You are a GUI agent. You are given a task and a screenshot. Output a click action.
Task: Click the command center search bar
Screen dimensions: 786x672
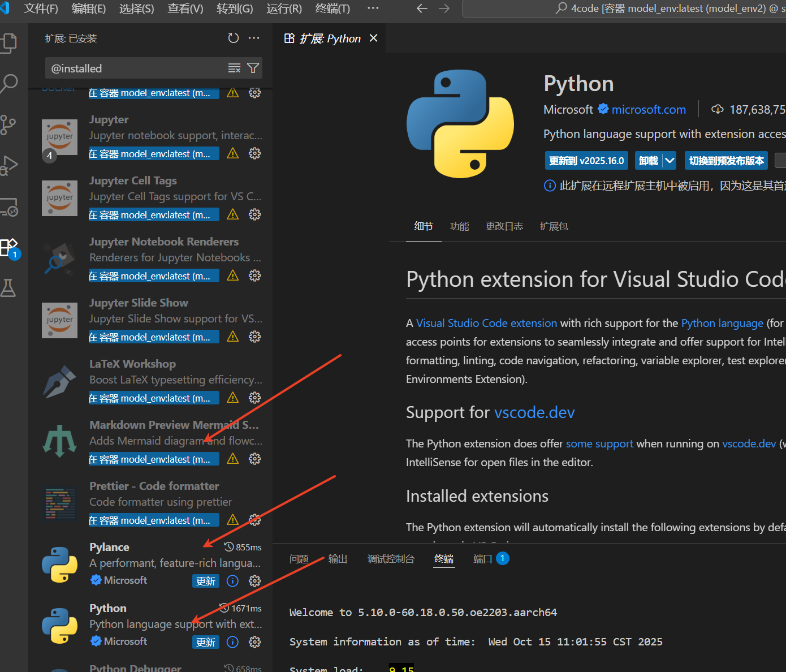click(624, 8)
